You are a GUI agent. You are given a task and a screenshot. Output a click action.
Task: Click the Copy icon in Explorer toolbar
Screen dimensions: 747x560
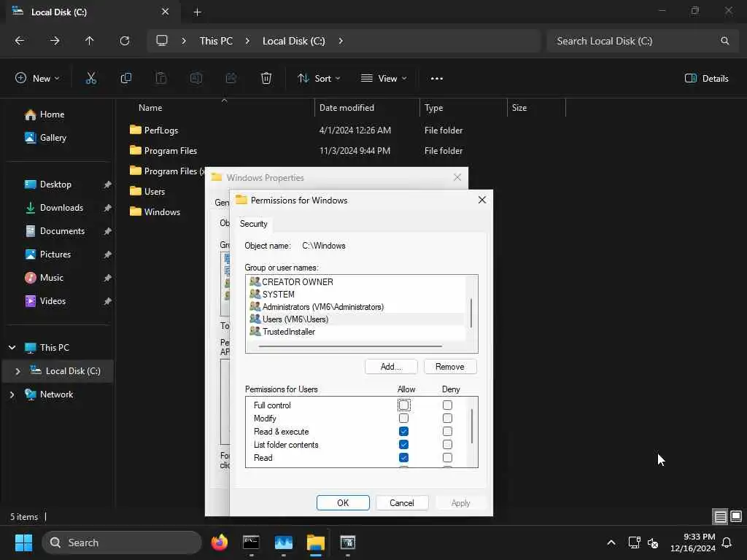click(x=125, y=78)
